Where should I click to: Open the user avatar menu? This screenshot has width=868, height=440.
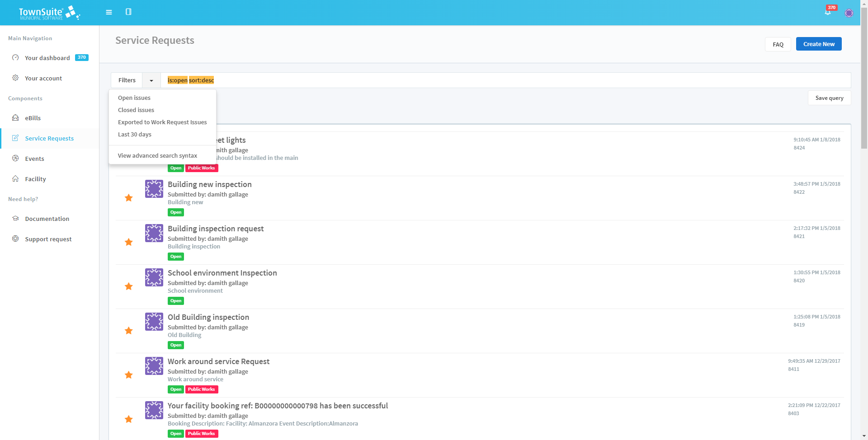pyautogui.click(x=849, y=13)
